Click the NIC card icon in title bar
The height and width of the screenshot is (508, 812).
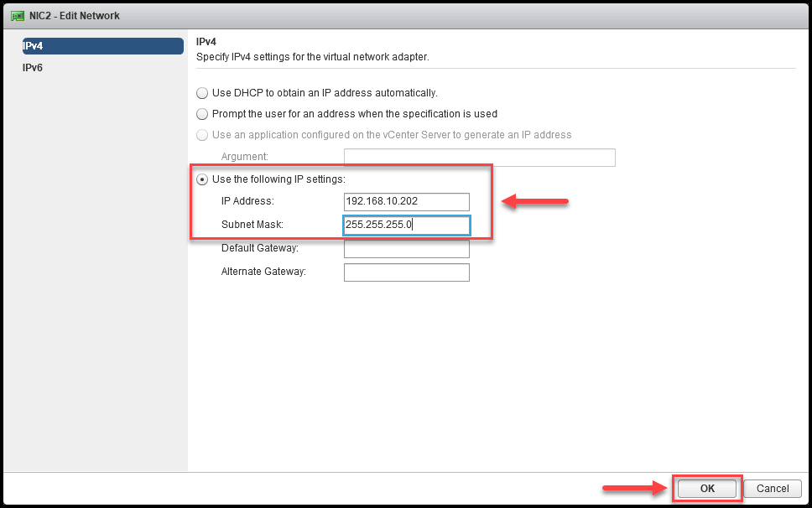(18, 16)
